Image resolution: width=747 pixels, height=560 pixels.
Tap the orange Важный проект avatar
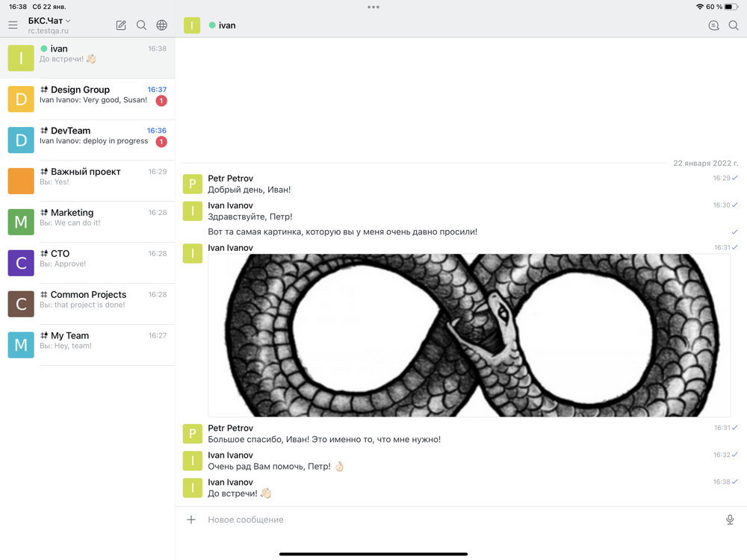pyautogui.click(x=21, y=181)
